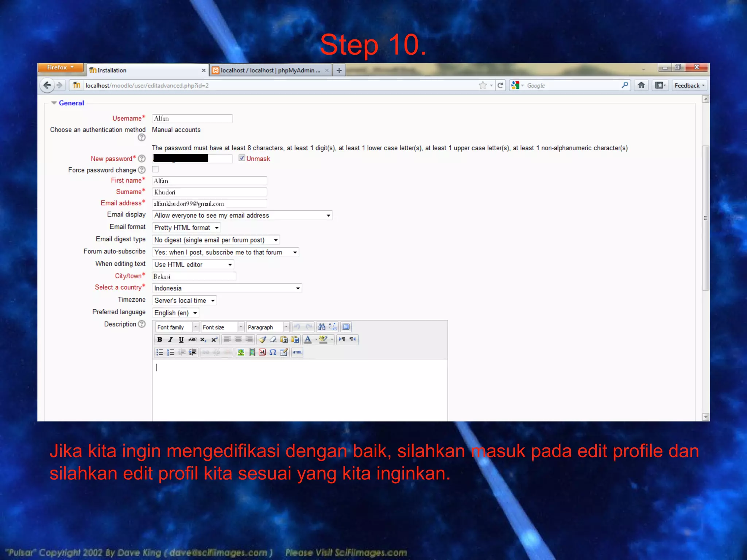747x560 pixels.
Task: Open a new browser tab
Action: [x=339, y=70]
